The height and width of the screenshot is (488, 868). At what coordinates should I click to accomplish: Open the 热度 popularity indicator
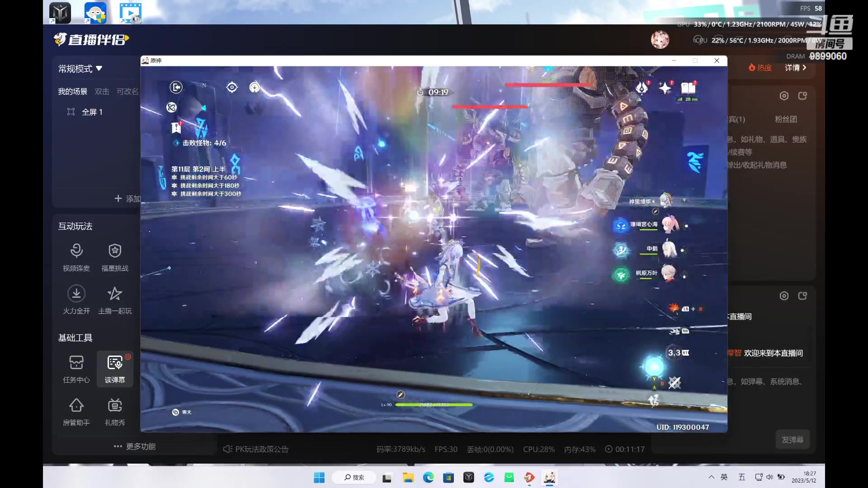click(x=760, y=68)
